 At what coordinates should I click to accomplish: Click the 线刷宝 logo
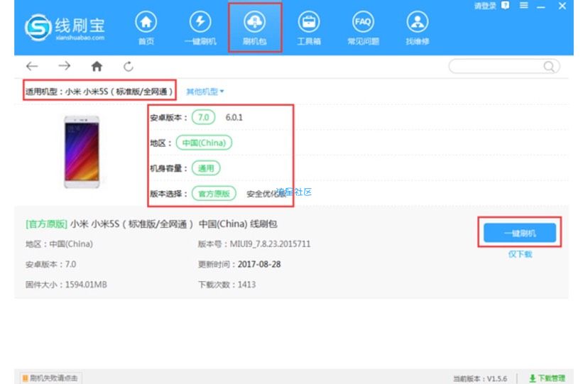coord(65,27)
